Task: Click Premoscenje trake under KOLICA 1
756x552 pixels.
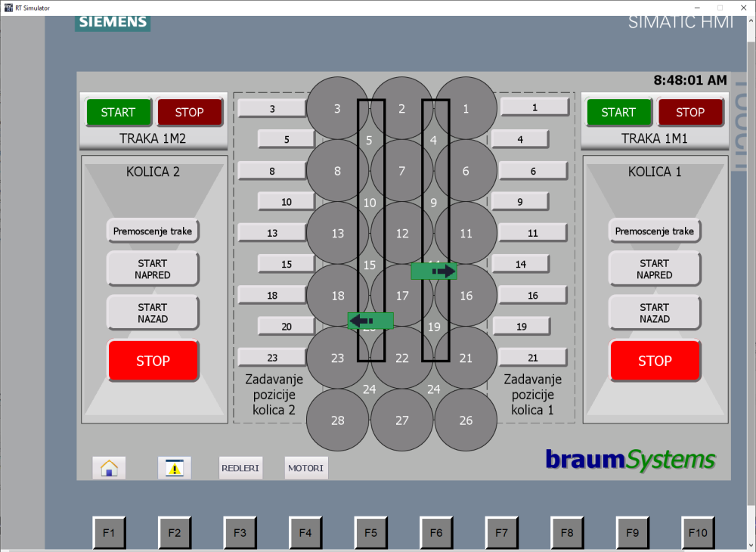Action: tap(654, 231)
